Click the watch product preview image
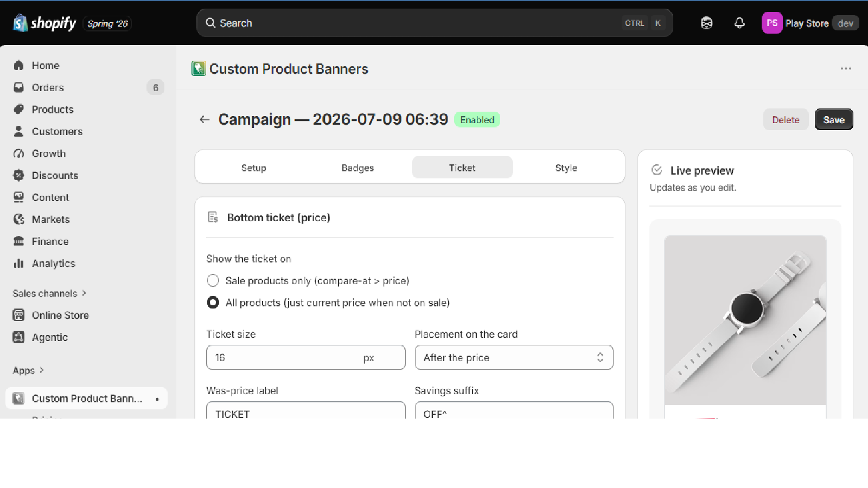This screenshot has height=488, width=868. pos(745,320)
